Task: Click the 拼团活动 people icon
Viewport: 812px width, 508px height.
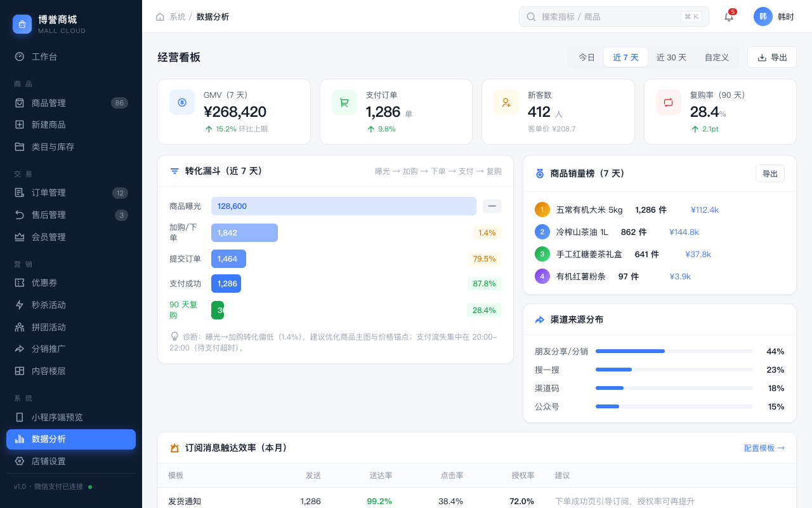Action: (x=20, y=327)
